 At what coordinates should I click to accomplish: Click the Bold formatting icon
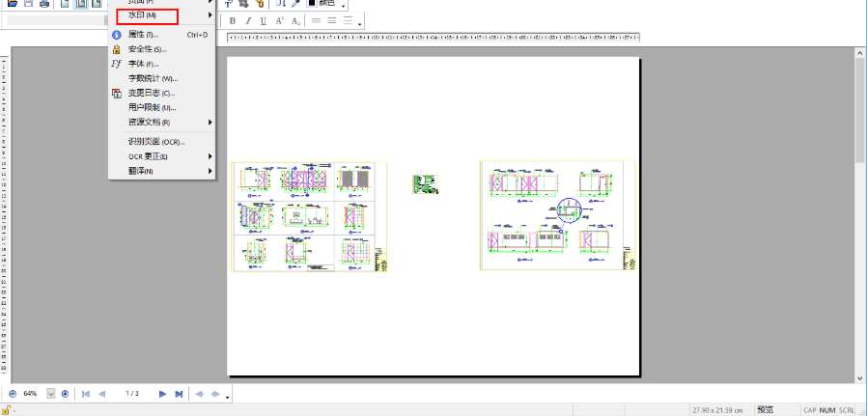point(233,21)
